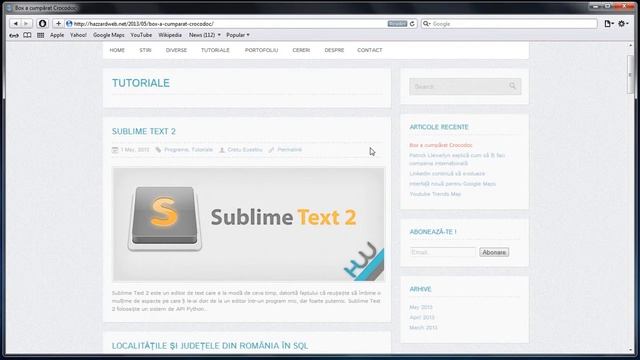This screenshot has width=640, height=360.
Task: Open the April 2013 archive
Action: click(422, 317)
